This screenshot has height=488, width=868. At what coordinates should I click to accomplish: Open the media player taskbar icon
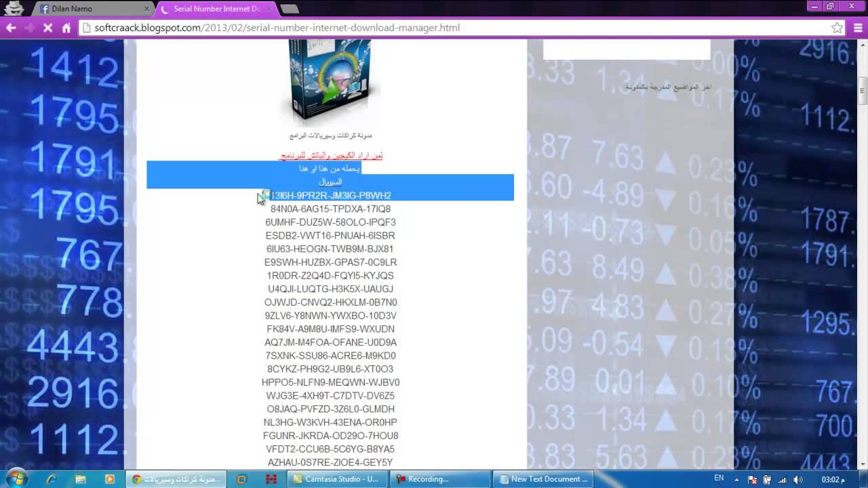[110, 479]
